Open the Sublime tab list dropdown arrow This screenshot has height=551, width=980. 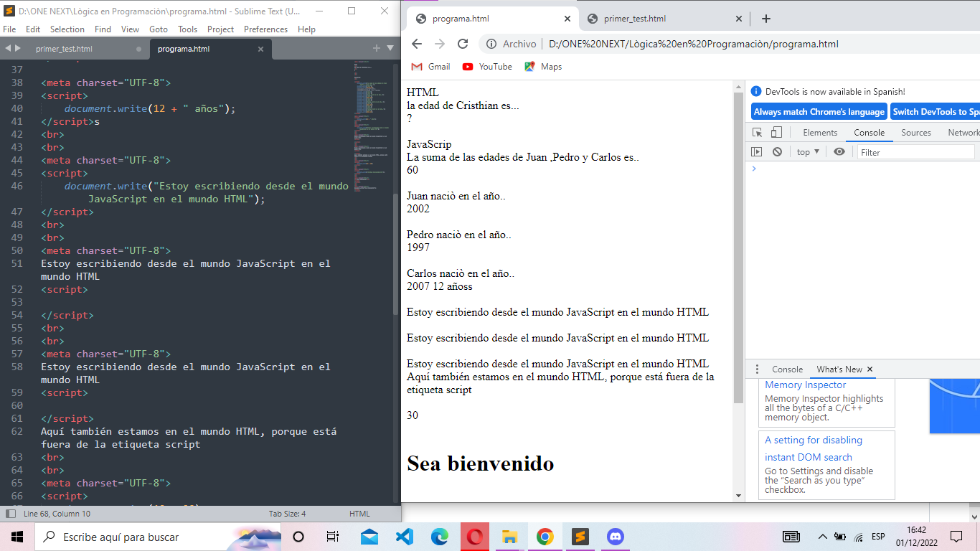[x=390, y=48]
